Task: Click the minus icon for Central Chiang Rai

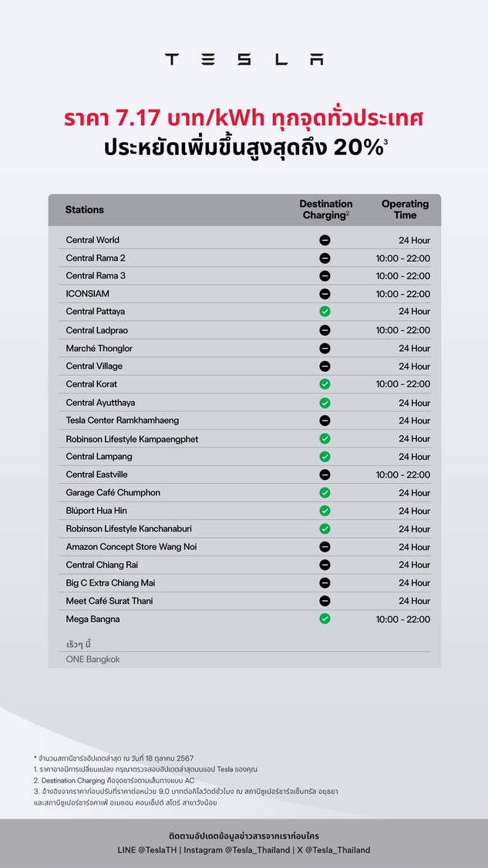Action: coord(325,565)
